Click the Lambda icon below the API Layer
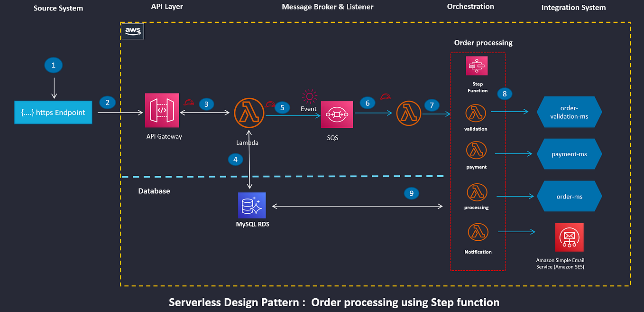The width and height of the screenshot is (644, 312). [x=249, y=113]
